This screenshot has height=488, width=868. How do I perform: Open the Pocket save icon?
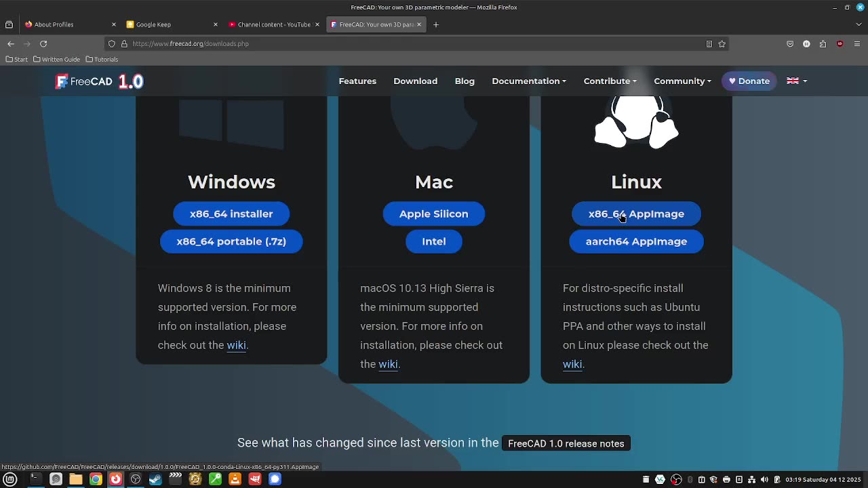click(790, 43)
